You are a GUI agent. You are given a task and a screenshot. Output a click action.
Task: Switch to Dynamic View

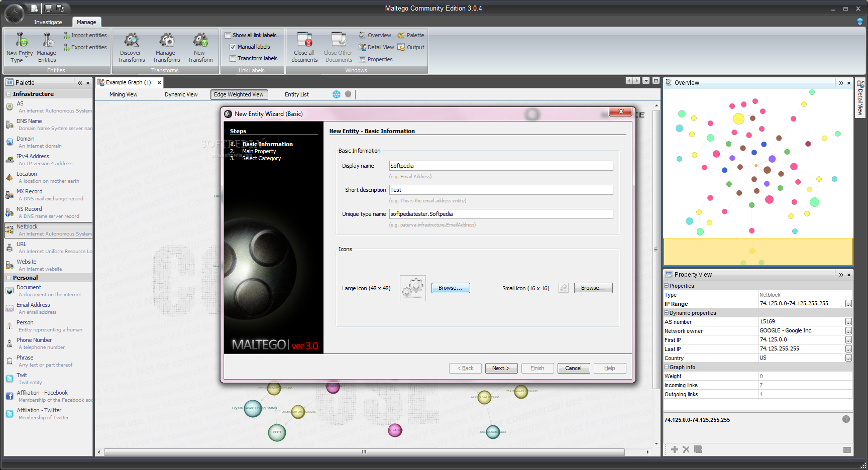(x=181, y=94)
